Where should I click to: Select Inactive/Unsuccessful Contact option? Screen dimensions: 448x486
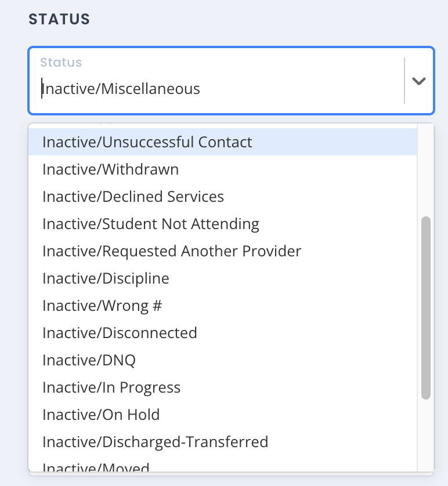147,142
